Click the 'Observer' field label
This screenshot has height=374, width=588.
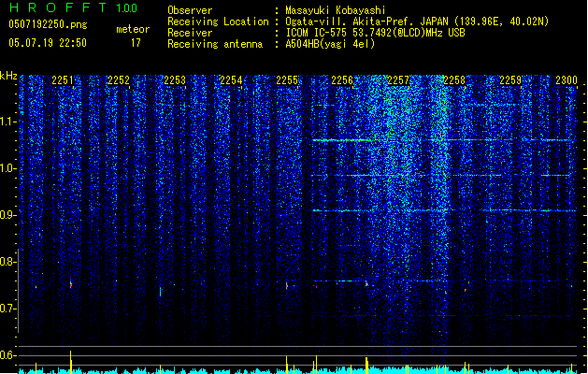190,10
